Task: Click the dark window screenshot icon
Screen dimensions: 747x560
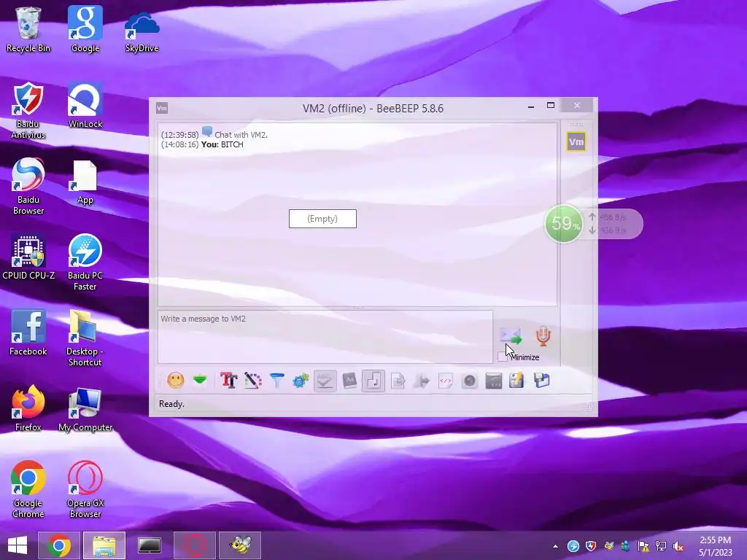Action: click(x=494, y=381)
